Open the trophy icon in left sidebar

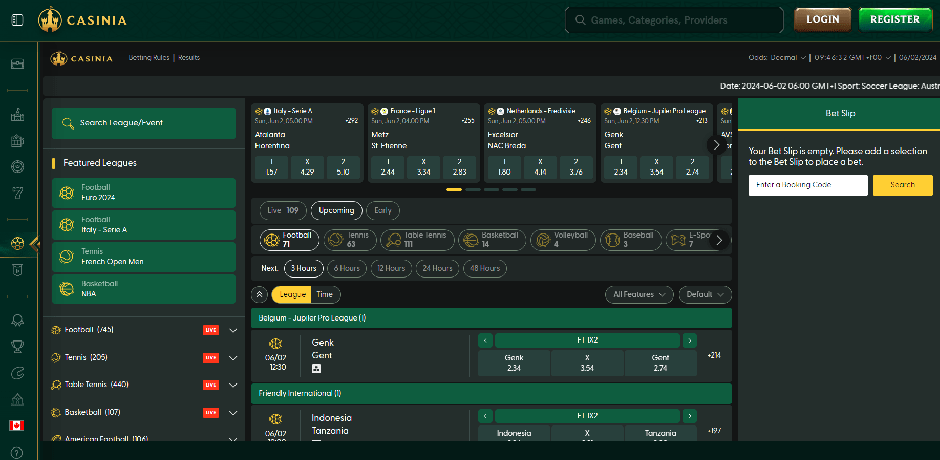tap(17, 346)
